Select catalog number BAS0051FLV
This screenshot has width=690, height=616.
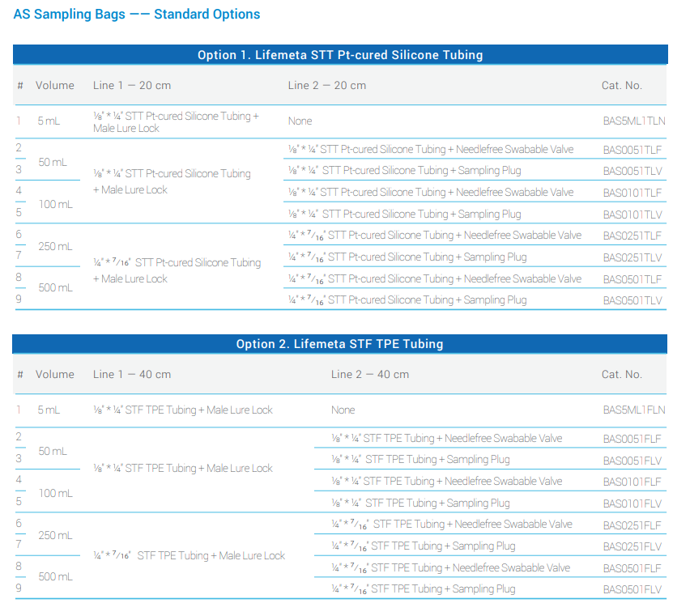click(x=632, y=460)
